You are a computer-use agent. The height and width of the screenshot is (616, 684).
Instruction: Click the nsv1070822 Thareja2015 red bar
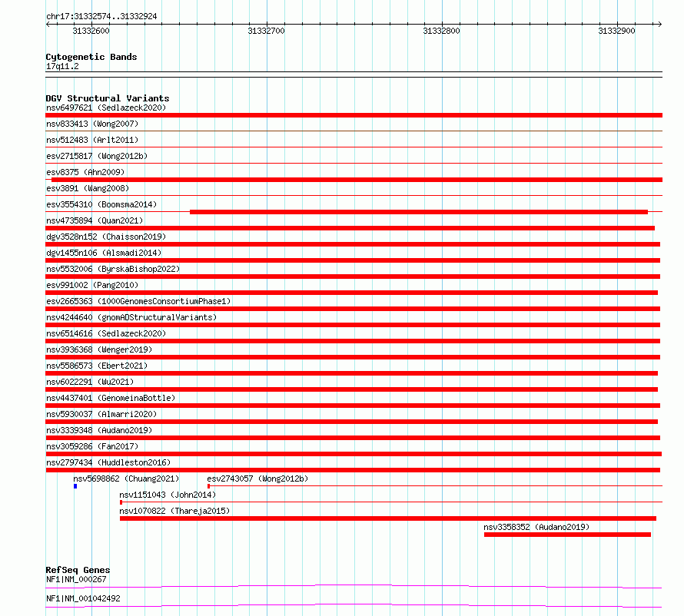point(388,518)
